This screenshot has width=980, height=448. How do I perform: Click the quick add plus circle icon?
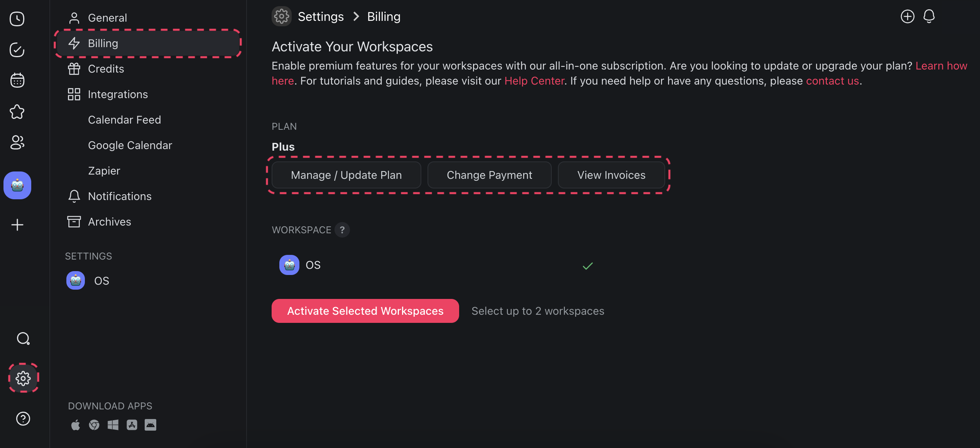907,16
